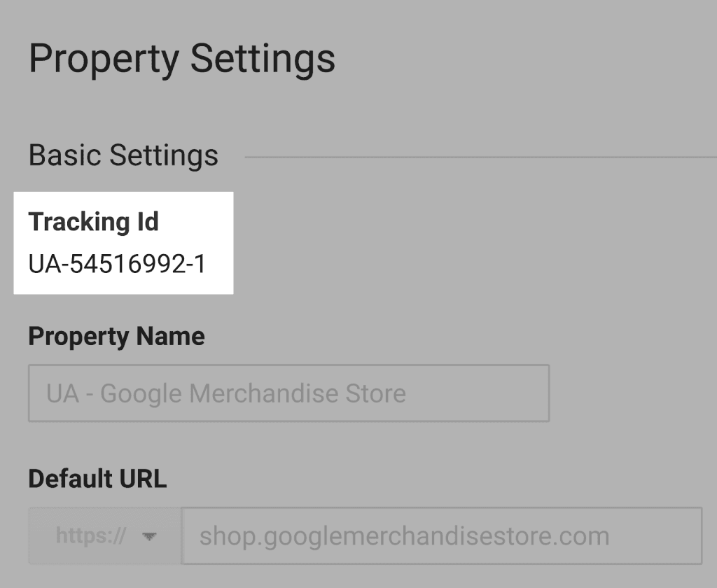This screenshot has height=588, width=717.
Task: Click the 'Google Merchandise Store' text in Property Name
Action: (x=253, y=393)
